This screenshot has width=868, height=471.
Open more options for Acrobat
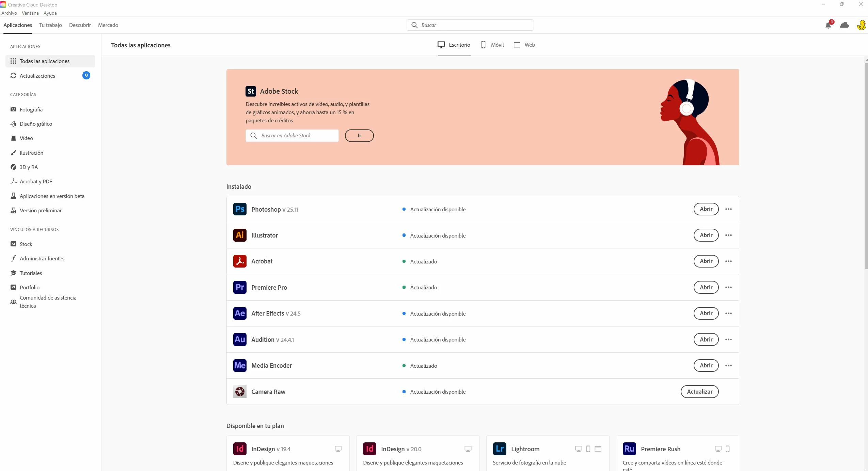[x=728, y=261]
